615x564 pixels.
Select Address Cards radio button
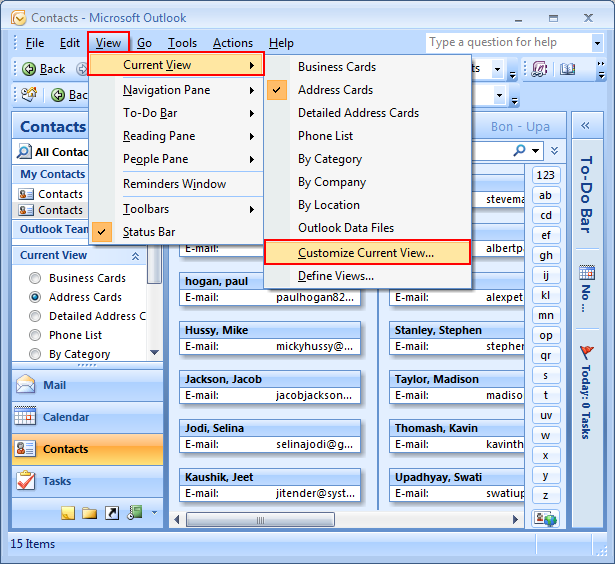click(35, 297)
